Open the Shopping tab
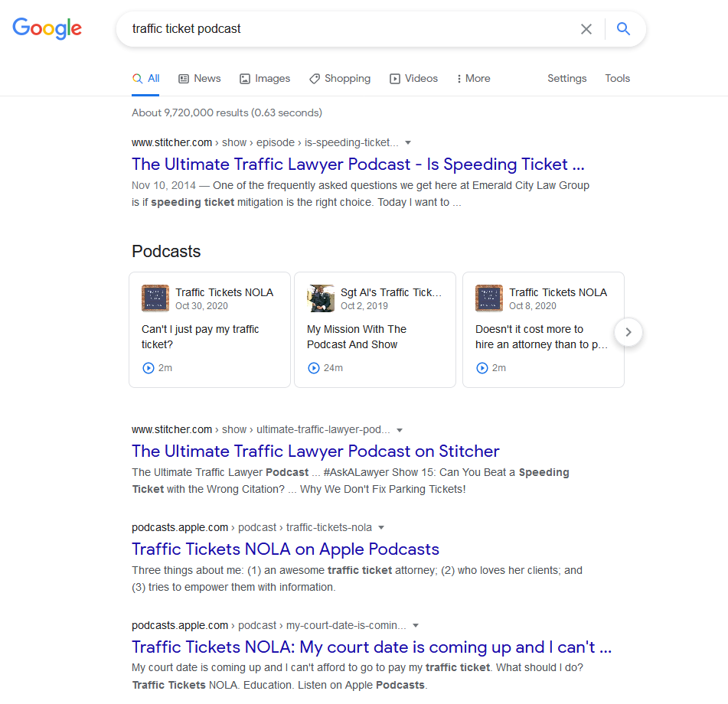The width and height of the screenshot is (728, 704). pos(340,78)
